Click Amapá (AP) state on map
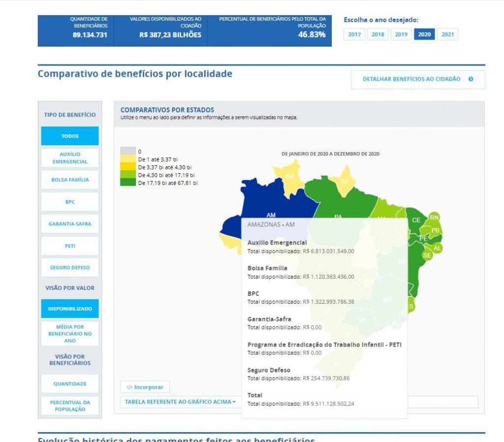 tap(345, 181)
